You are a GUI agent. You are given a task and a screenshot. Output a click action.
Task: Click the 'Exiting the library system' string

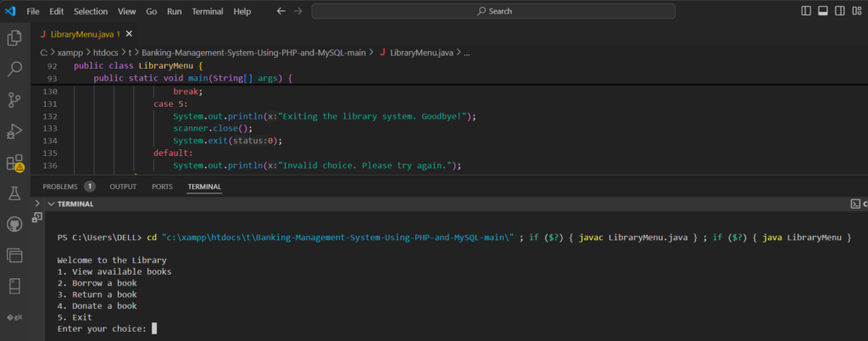[x=374, y=116]
